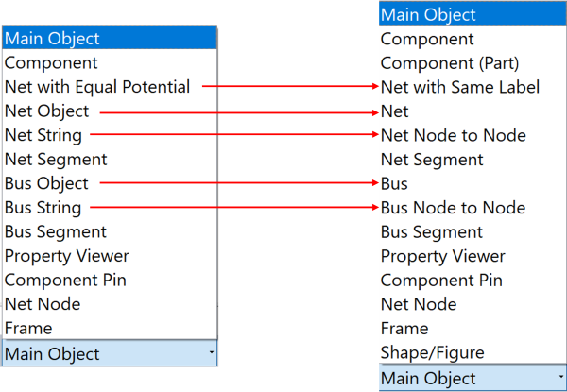The image size is (567, 392).
Task: Choose 'Bus String' in left list
Action: click(x=43, y=208)
